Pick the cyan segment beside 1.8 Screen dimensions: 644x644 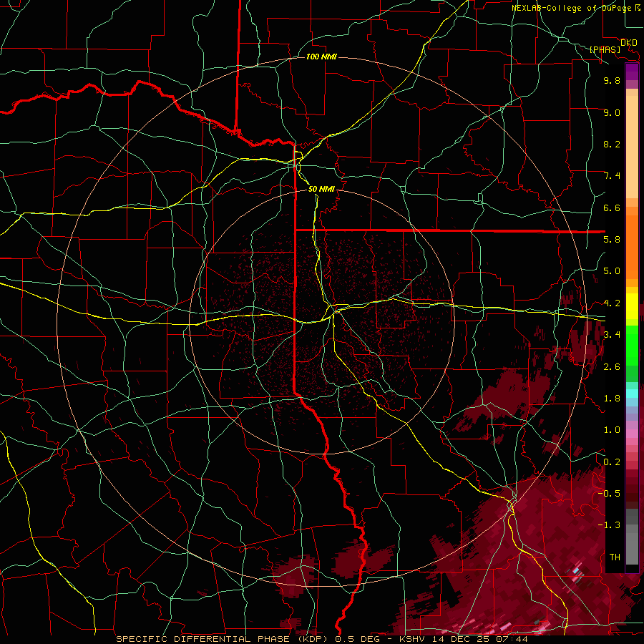click(632, 394)
